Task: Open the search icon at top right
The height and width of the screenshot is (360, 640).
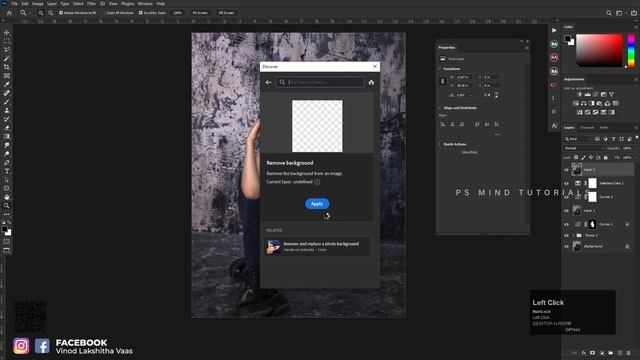Action: [609, 13]
